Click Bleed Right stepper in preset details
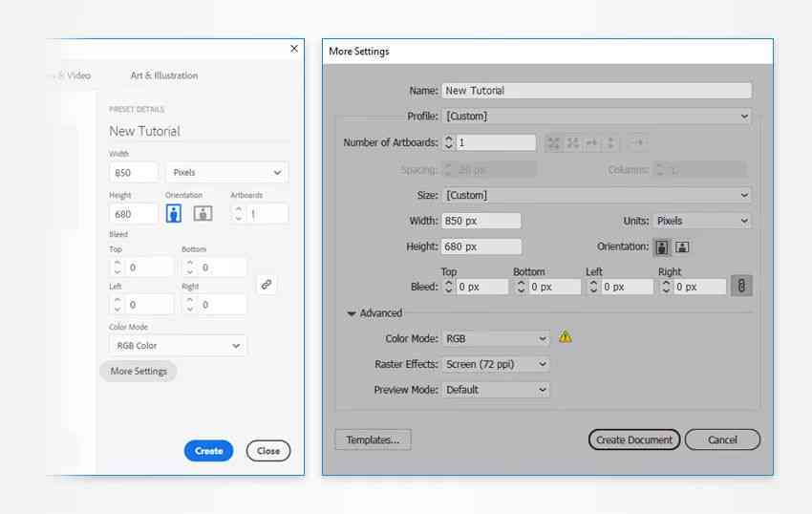The image size is (812, 514). pos(190,305)
